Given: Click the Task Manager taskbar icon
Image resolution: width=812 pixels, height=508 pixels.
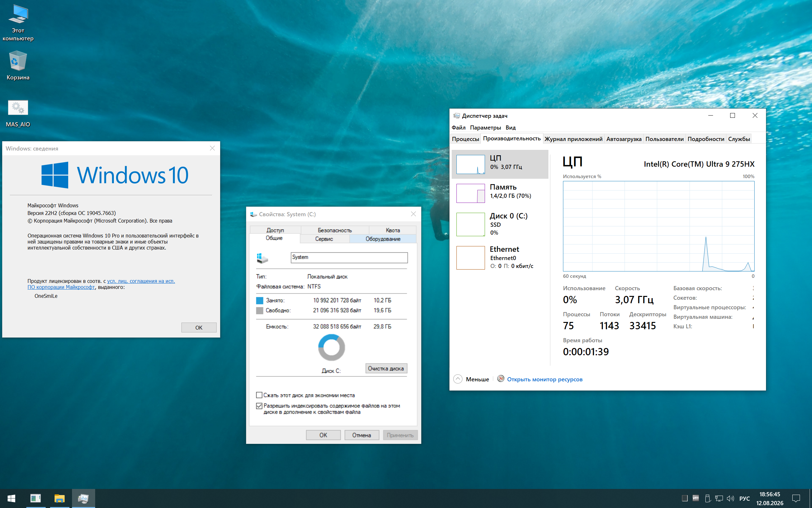Looking at the screenshot, I should tap(83, 498).
